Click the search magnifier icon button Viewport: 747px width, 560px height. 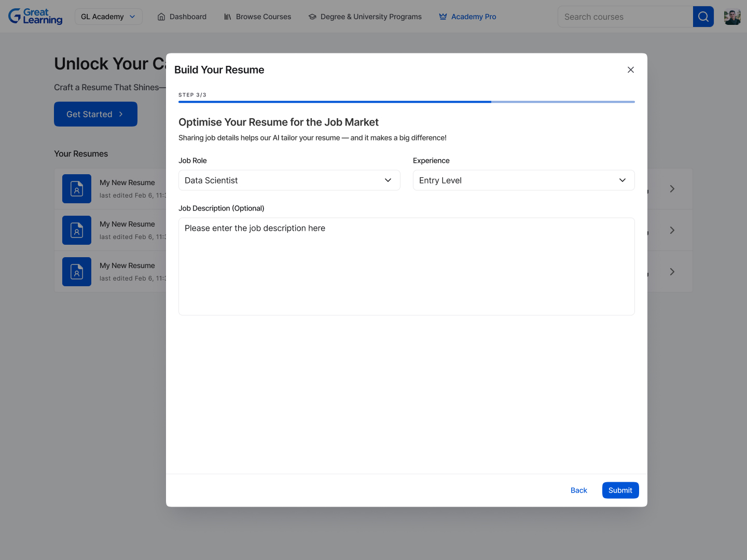tap(703, 17)
